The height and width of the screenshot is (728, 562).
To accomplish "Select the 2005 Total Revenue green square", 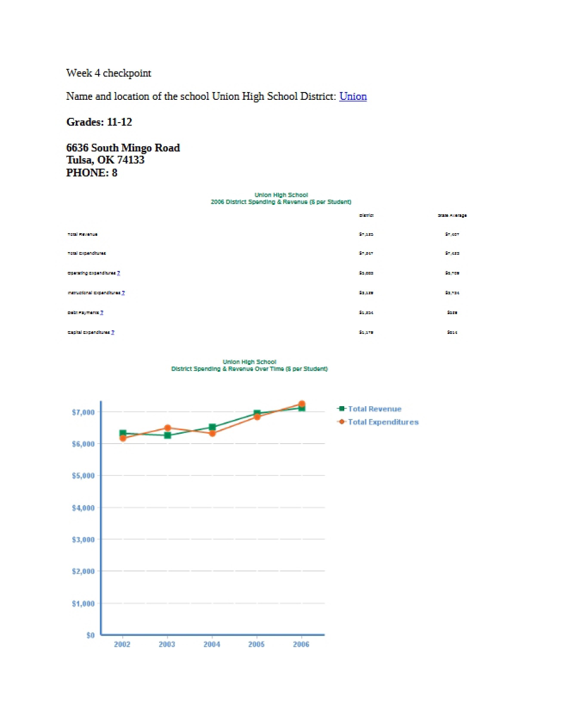I will coord(257,413).
